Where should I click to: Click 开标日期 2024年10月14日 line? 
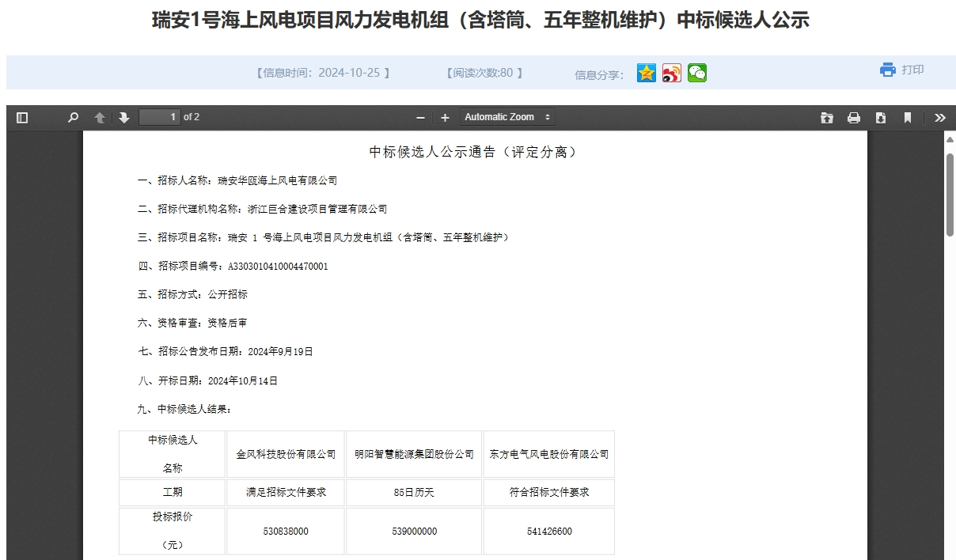(207, 380)
